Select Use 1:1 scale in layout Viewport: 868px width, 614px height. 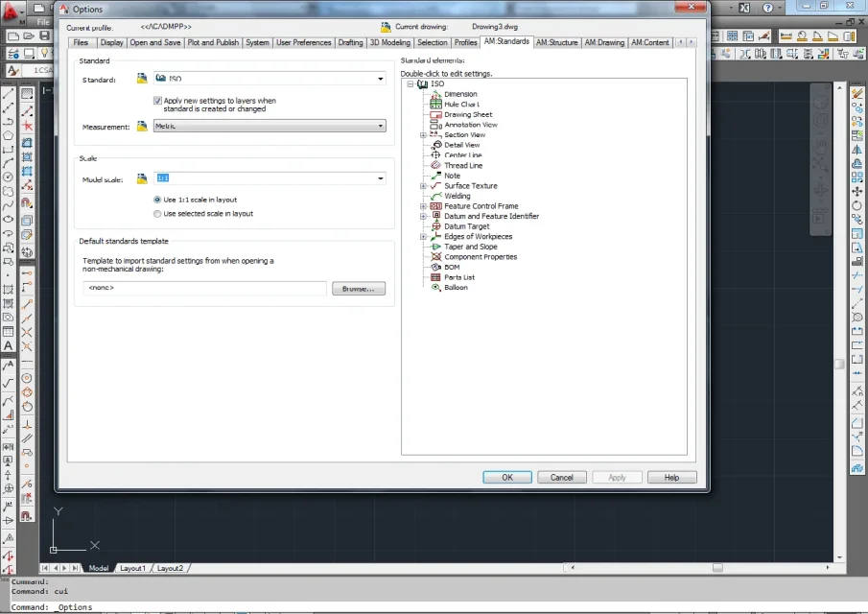pyautogui.click(x=158, y=200)
